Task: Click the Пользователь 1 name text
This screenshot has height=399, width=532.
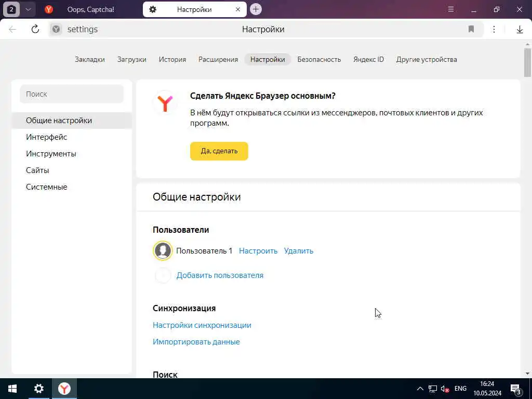Action: [204, 251]
